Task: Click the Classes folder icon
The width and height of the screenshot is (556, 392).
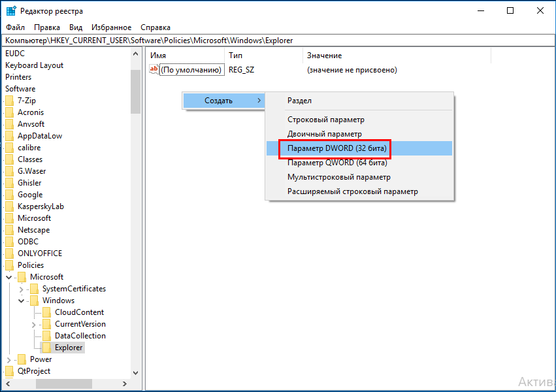Action: point(10,159)
